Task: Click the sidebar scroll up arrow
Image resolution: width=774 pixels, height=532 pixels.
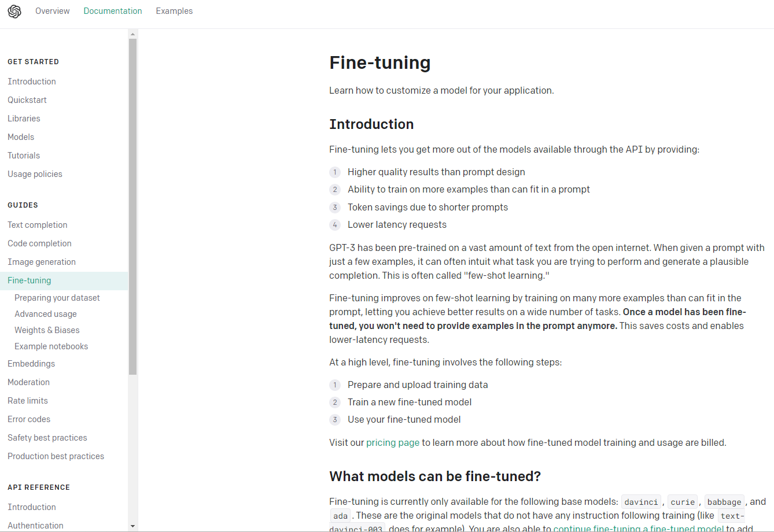Action: (x=133, y=34)
